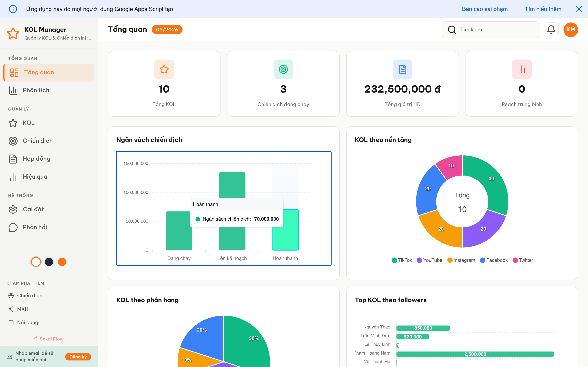
Task: Open Nội dung from the sidebar menu
Action: (27, 322)
